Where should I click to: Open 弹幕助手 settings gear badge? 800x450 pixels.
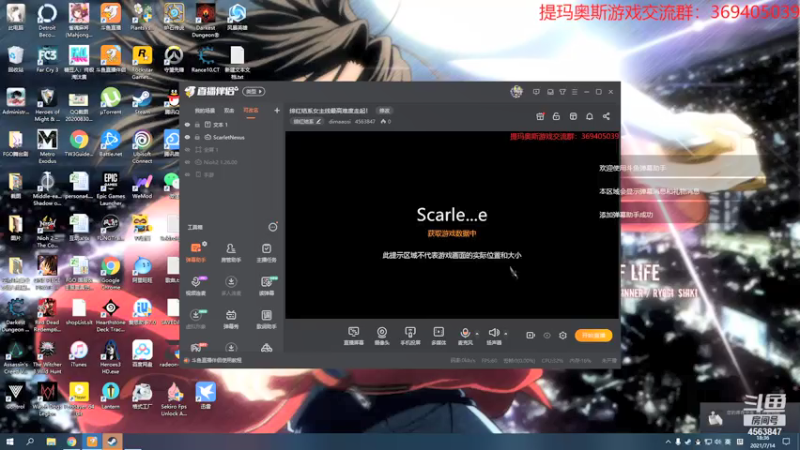click(x=205, y=244)
